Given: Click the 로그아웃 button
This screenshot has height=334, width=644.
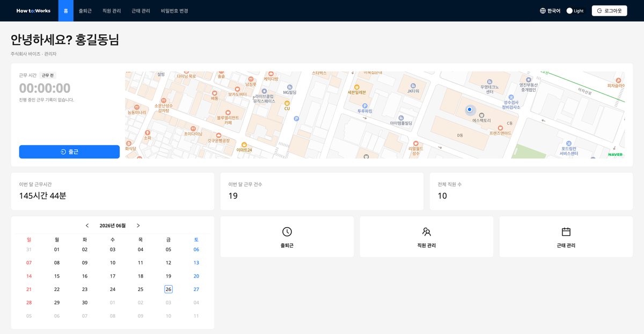Looking at the screenshot, I should coord(609,11).
